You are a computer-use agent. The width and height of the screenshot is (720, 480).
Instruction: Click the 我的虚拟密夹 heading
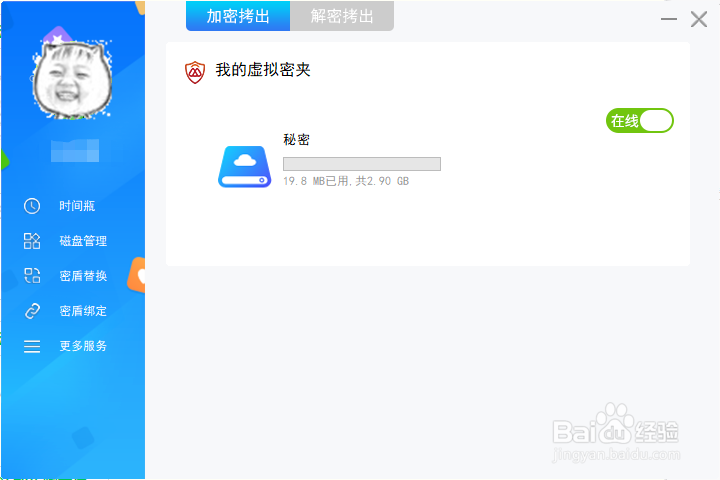point(263,70)
